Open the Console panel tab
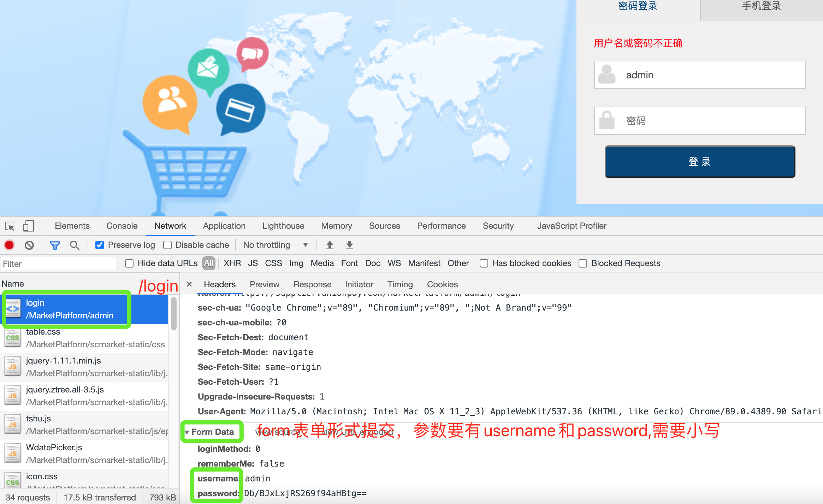 (x=122, y=226)
